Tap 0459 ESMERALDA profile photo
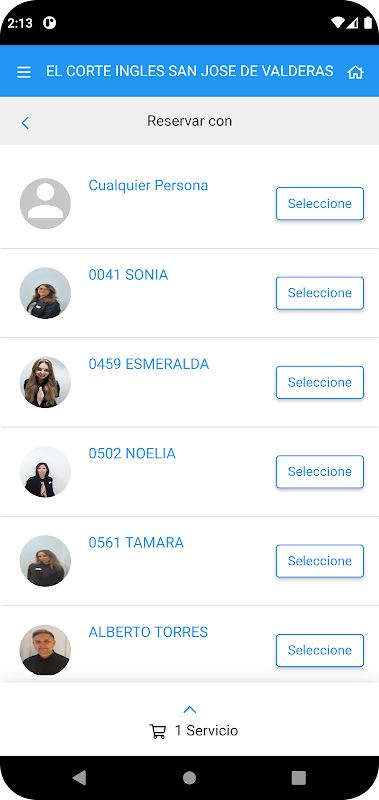This screenshot has width=379, height=800. 45,382
